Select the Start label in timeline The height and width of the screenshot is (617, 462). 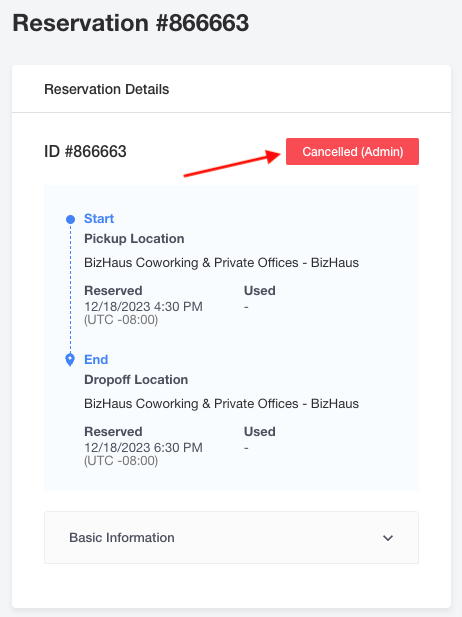[99, 218]
